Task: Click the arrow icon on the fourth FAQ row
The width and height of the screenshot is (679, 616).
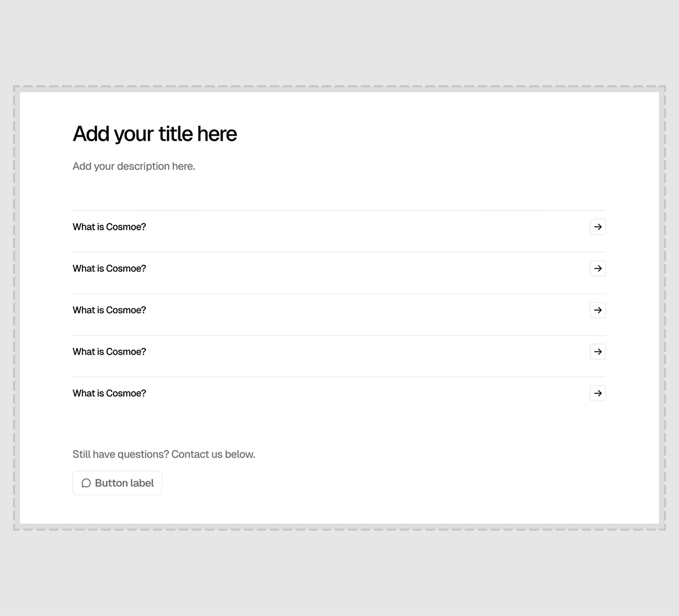Action: 598,351
